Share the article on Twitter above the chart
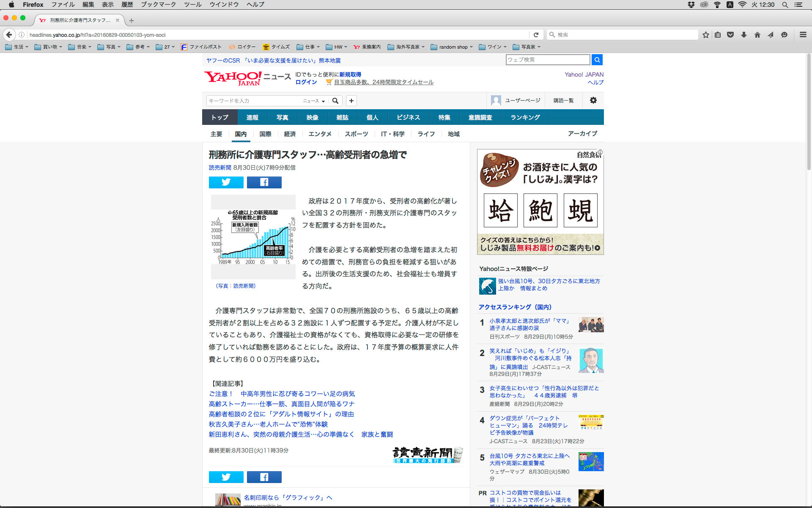Viewport: 812px width, 508px height. [x=226, y=182]
